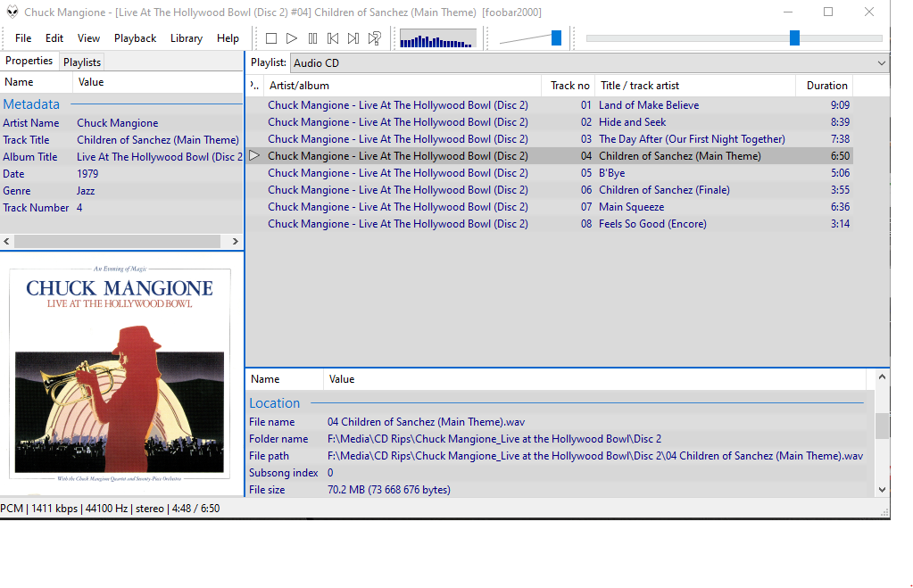This screenshot has width=913, height=588.
Task: Click the Track Title metadata row value
Action: point(158,140)
